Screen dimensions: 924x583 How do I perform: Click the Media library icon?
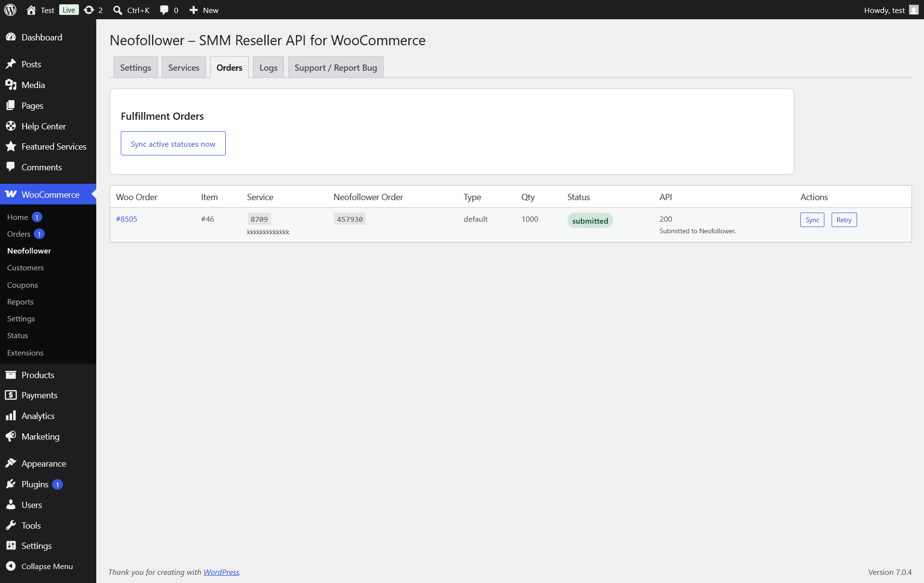click(x=11, y=85)
